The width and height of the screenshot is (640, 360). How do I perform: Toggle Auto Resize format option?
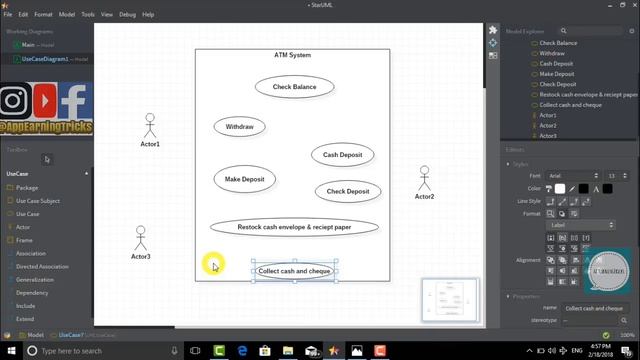point(550,213)
